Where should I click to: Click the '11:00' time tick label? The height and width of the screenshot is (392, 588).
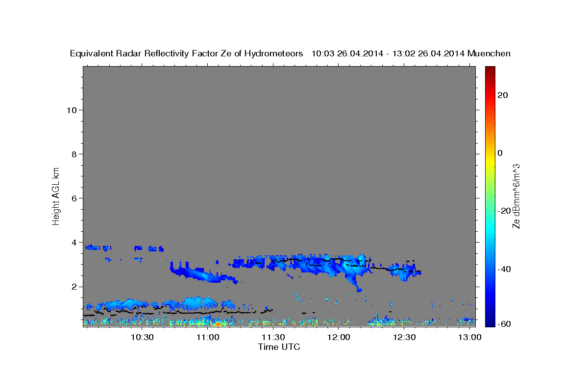tap(207, 338)
